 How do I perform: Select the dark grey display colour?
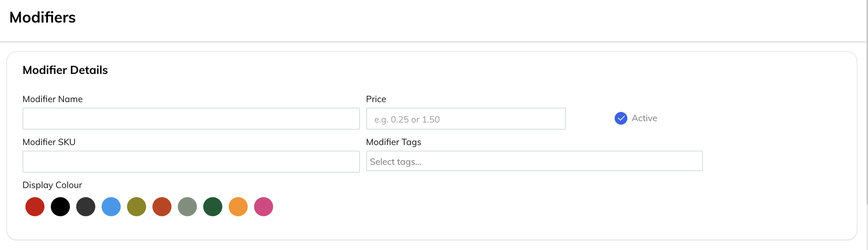coord(86,207)
